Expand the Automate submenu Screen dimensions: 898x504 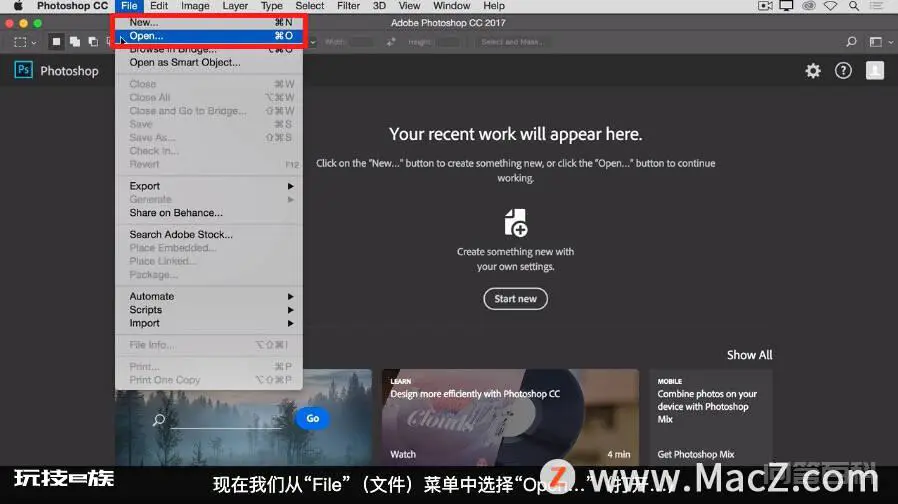[209, 296]
